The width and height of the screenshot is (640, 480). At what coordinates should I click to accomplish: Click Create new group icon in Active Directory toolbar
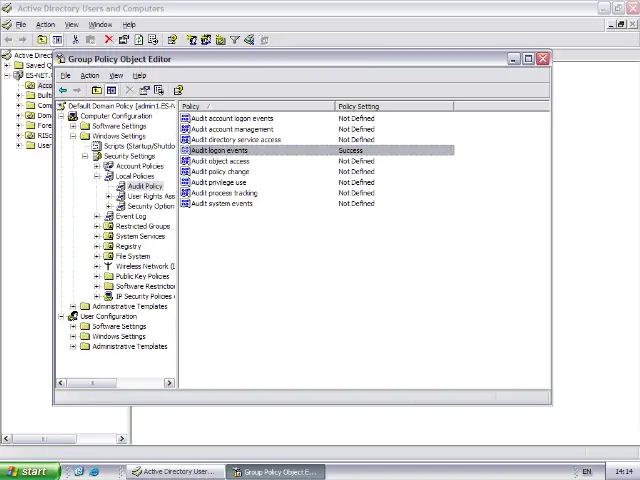point(206,40)
